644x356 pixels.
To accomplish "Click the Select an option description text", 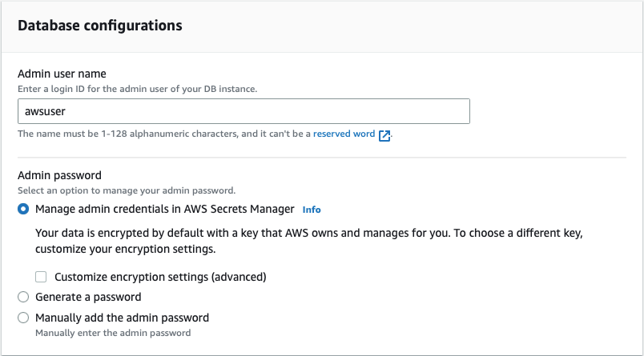I will coord(127,190).
